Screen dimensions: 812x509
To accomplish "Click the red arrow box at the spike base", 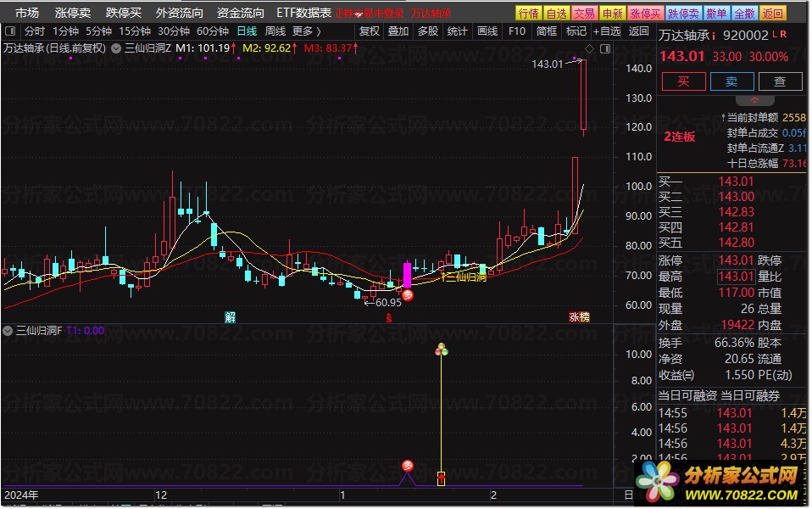I will [442, 478].
